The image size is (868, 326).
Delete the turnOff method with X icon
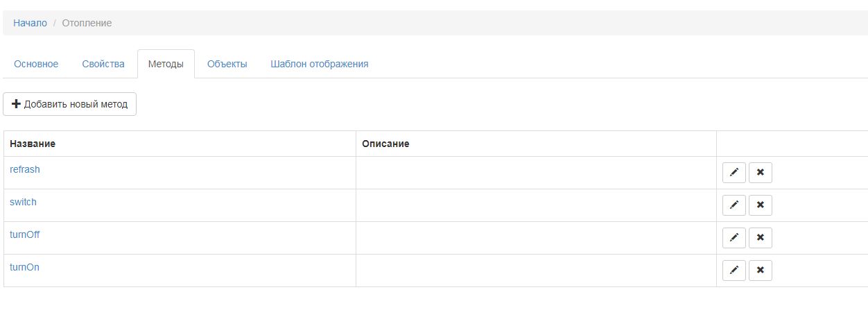(x=760, y=238)
